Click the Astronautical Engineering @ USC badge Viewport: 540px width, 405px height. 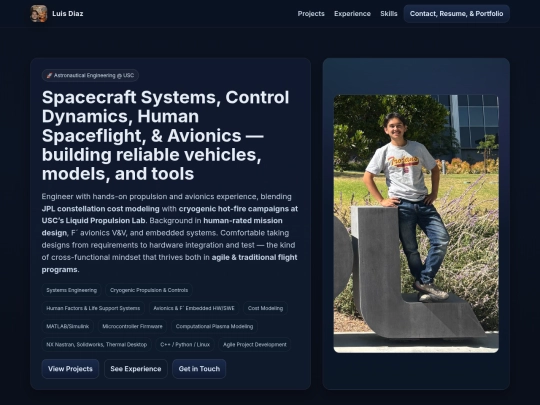point(90,75)
